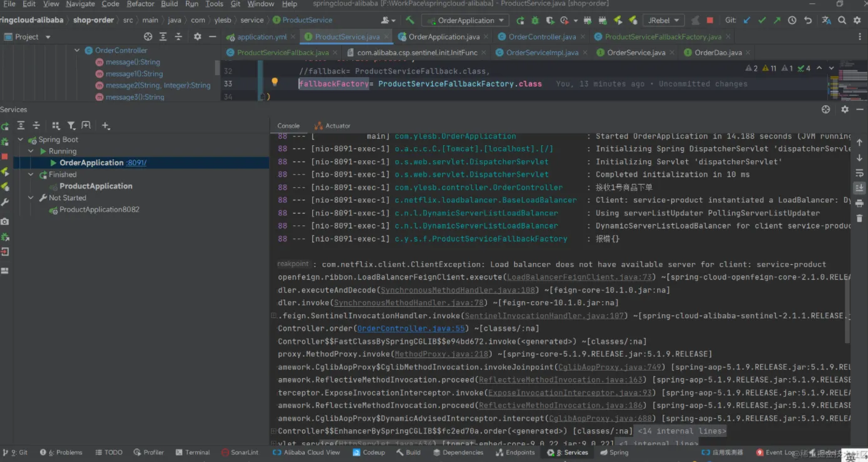Click OrderController.java:55 stack trace link
Screen dimensions: 868x462
click(x=411, y=328)
